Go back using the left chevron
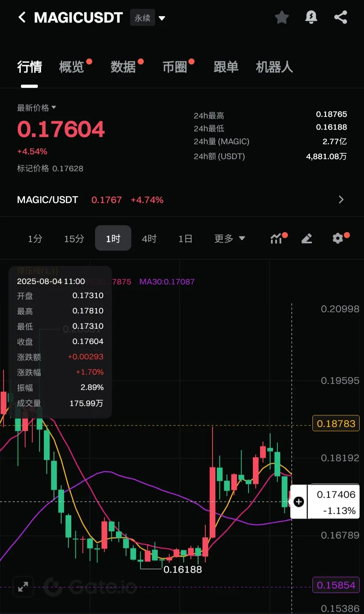The height and width of the screenshot is (614, 364). (22, 17)
